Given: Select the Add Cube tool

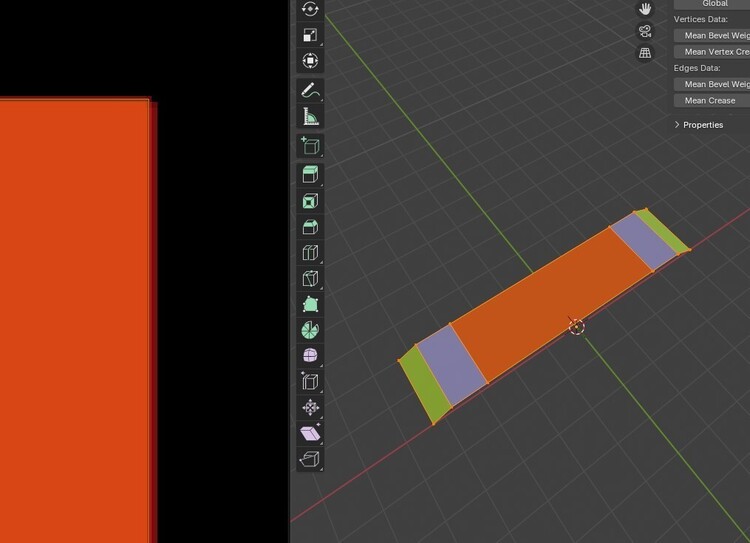Looking at the screenshot, I should (310, 147).
